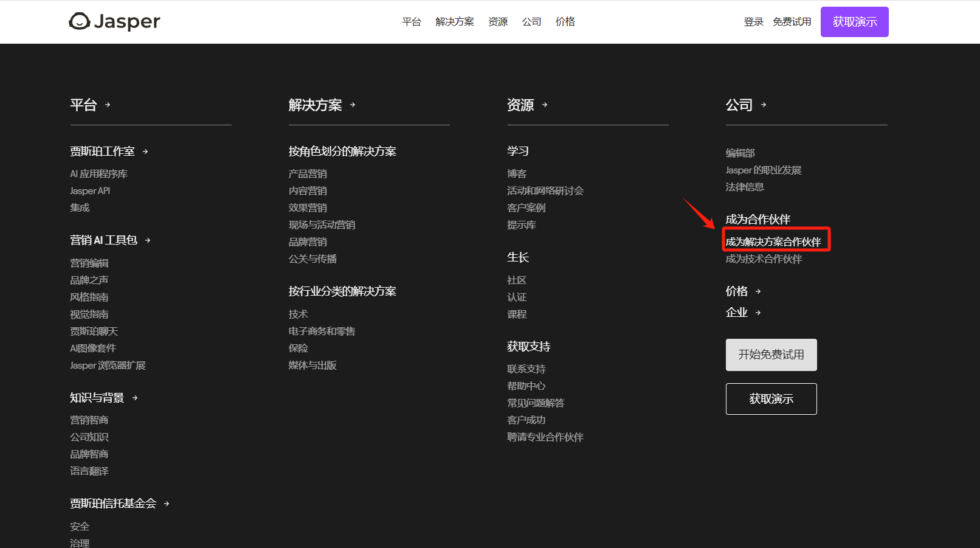980x548 pixels.
Task: Open the 电子商务和零售 link
Action: [x=322, y=331]
